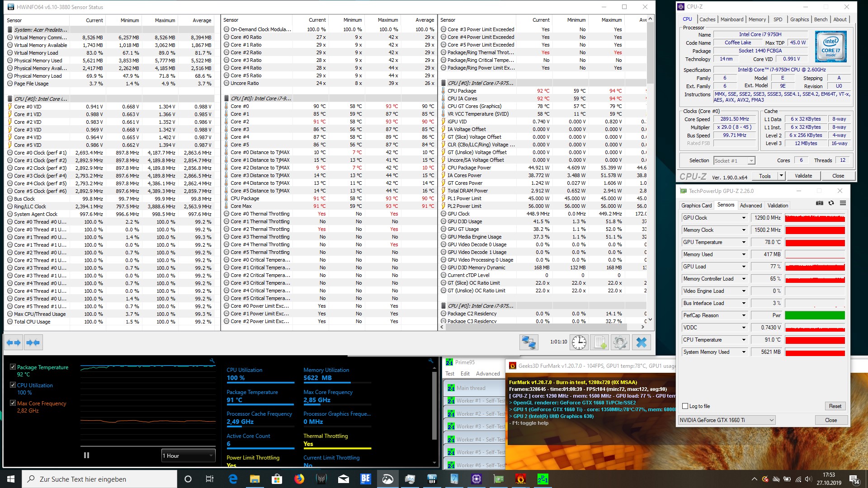Uncheck CPU Utilization graph checkbox
Image resolution: width=868 pixels, height=488 pixels.
[13, 385]
